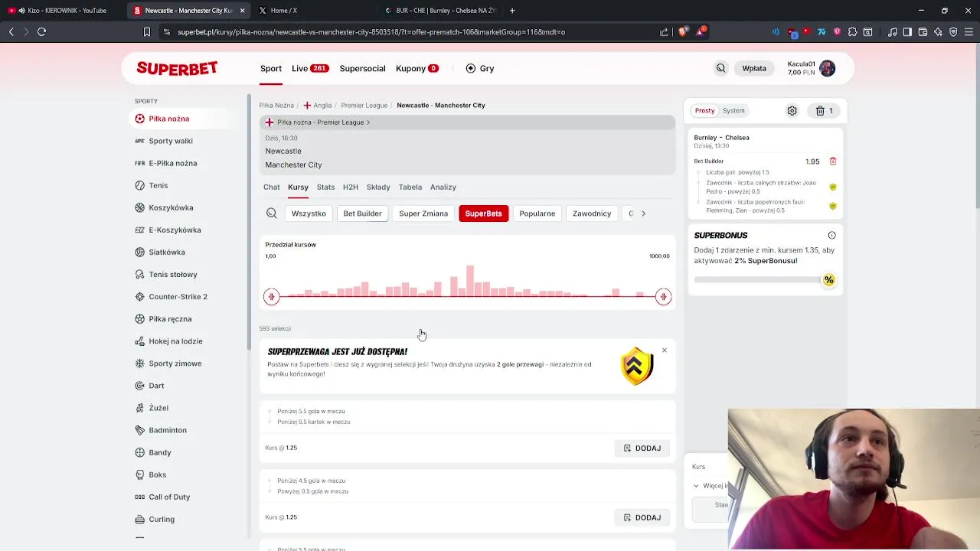Image resolution: width=980 pixels, height=551 pixels.
Task: Share page via address bar share icon
Action: coord(664,32)
